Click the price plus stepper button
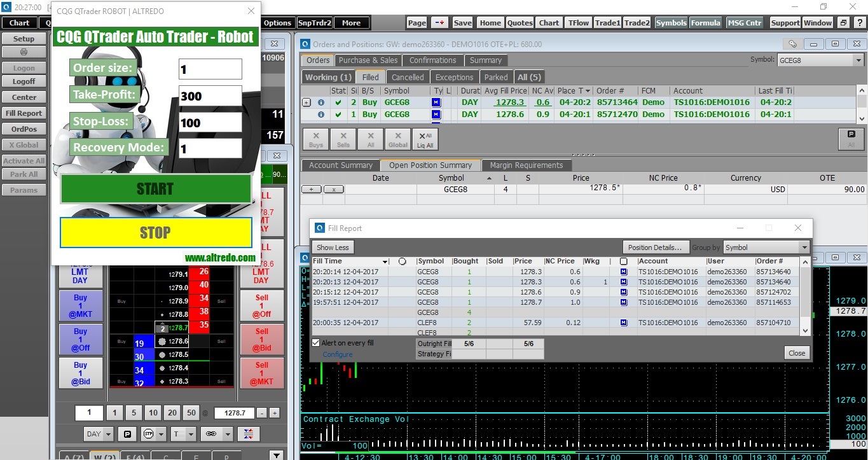Image resolution: width=868 pixels, height=460 pixels. [275, 413]
